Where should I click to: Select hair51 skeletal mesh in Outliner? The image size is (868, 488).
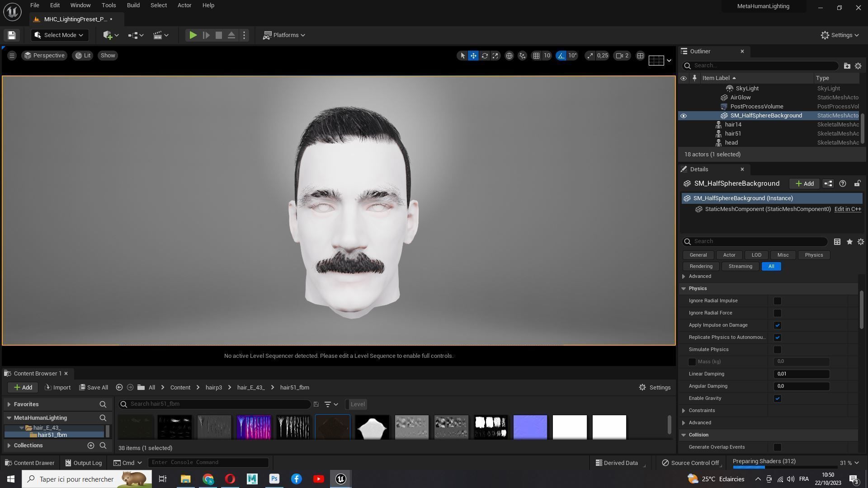pyautogui.click(x=733, y=134)
